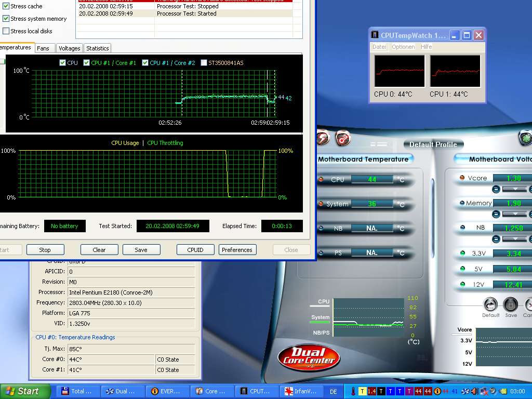Open the Memory voltage dropdown
532x399 pixels.
coord(514,214)
